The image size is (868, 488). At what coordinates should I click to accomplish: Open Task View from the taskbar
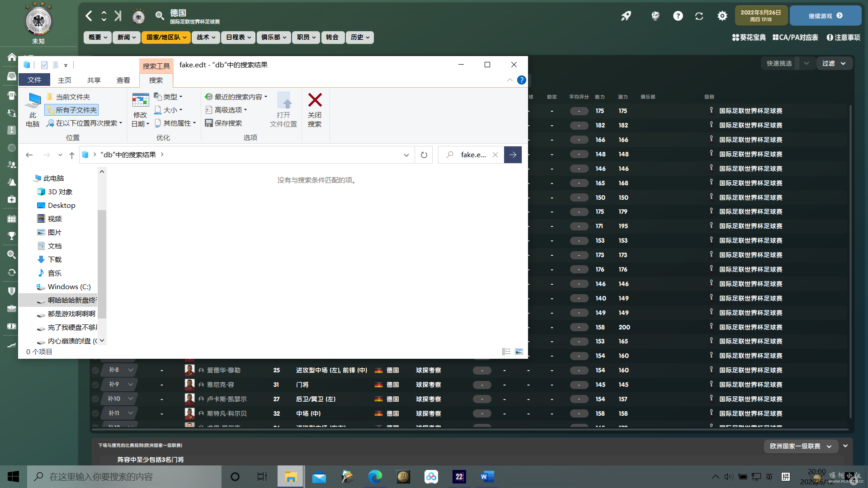pos(262,477)
